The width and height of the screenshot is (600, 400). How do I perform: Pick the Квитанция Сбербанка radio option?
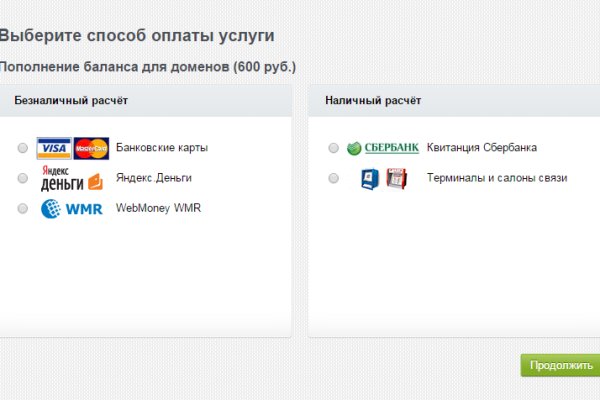[x=334, y=149]
